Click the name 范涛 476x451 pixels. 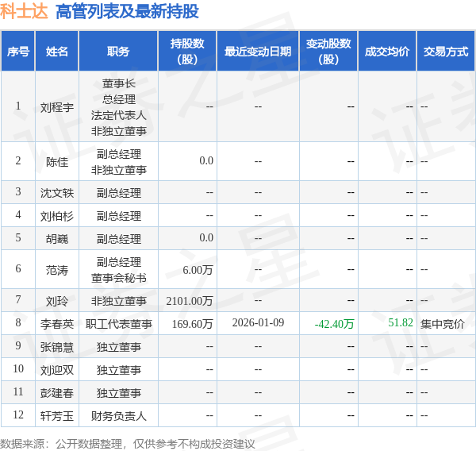point(57,270)
